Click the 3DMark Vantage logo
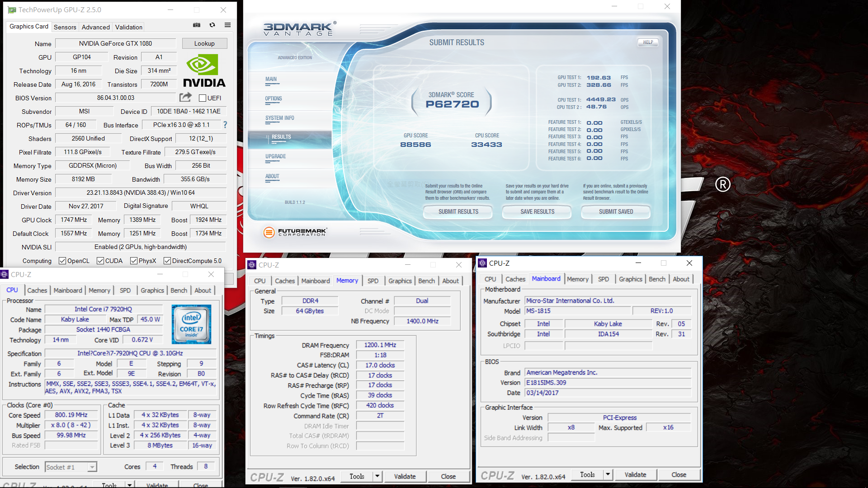 click(x=300, y=28)
